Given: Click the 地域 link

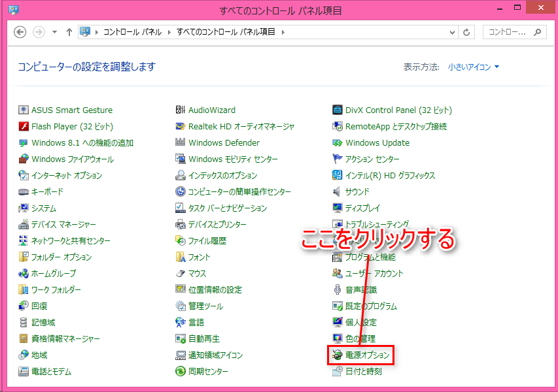Looking at the screenshot, I should coord(39,355).
